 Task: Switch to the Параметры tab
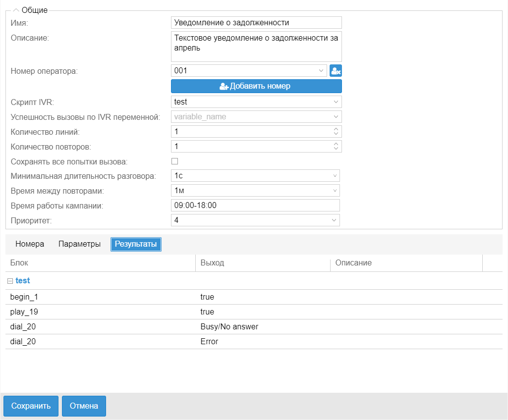click(79, 244)
